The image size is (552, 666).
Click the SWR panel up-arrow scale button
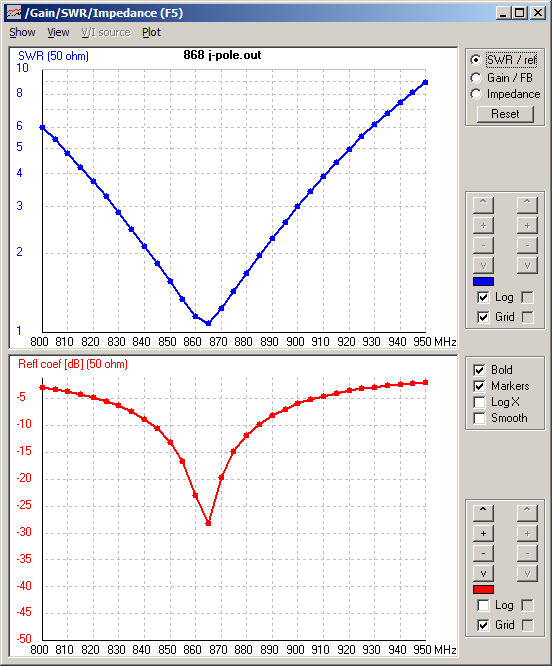coord(483,205)
